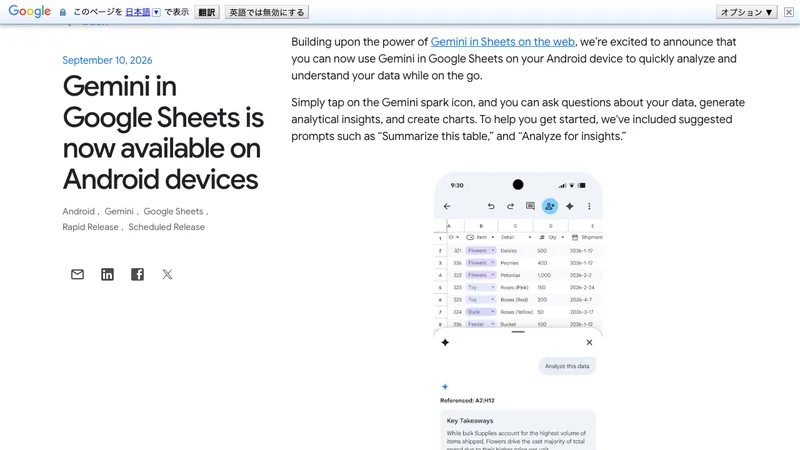Share article on LinkedIn icon
Image resolution: width=800 pixels, height=450 pixels.
click(107, 274)
